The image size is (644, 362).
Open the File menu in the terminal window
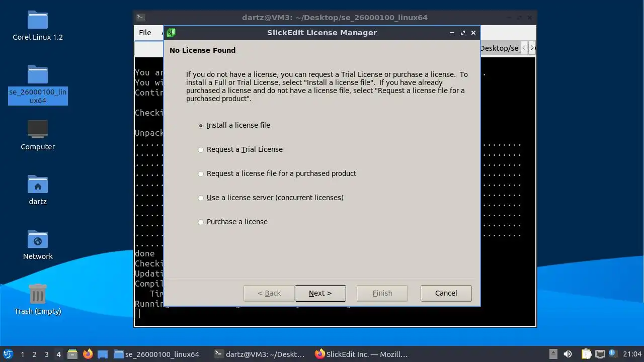[x=145, y=33]
